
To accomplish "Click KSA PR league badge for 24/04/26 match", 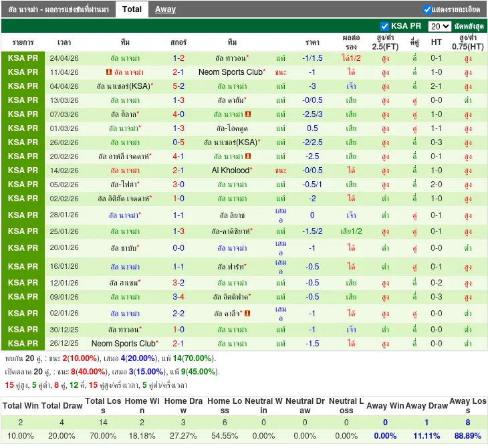I will (x=23, y=58).
